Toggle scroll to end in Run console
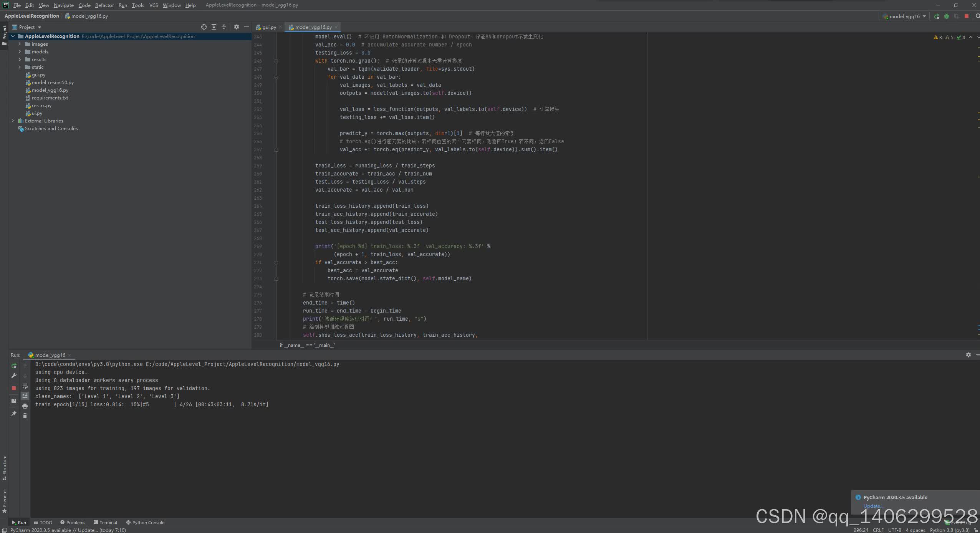980x533 pixels. [x=25, y=396]
